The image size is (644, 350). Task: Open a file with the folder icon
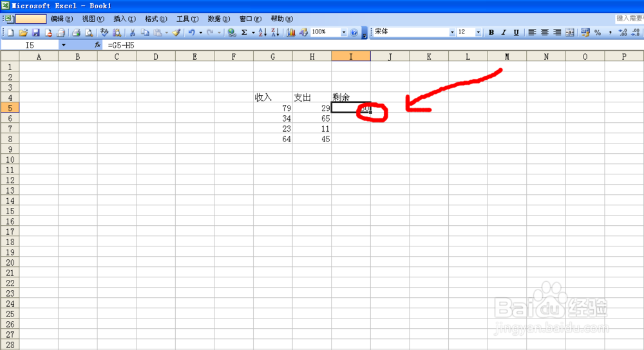[x=23, y=32]
